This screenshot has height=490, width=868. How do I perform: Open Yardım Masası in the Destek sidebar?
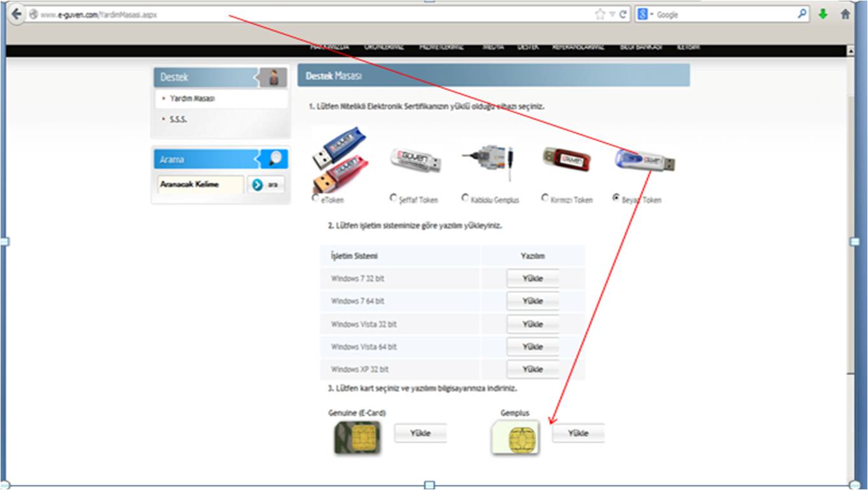pos(191,99)
